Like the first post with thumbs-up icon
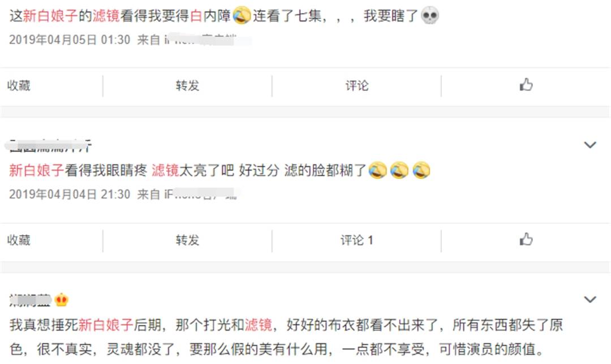611x364 pixels. pyautogui.click(x=526, y=84)
